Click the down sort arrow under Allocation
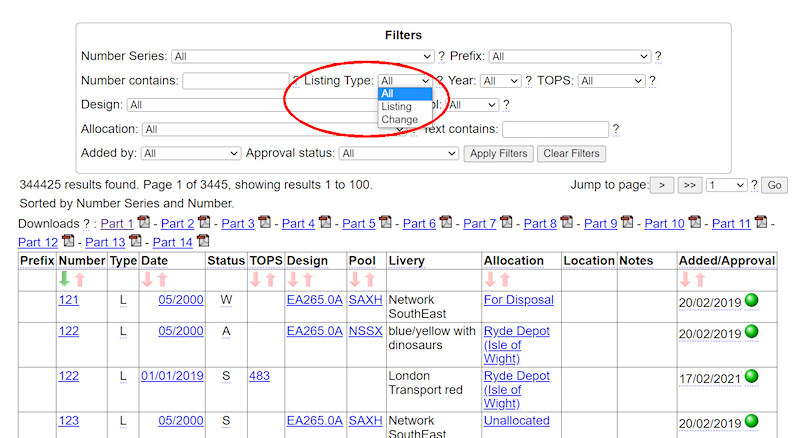The width and height of the screenshot is (800, 438). pos(490,280)
